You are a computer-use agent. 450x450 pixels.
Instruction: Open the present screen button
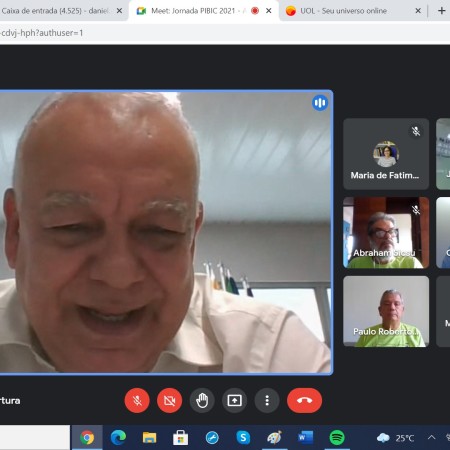[234, 400]
